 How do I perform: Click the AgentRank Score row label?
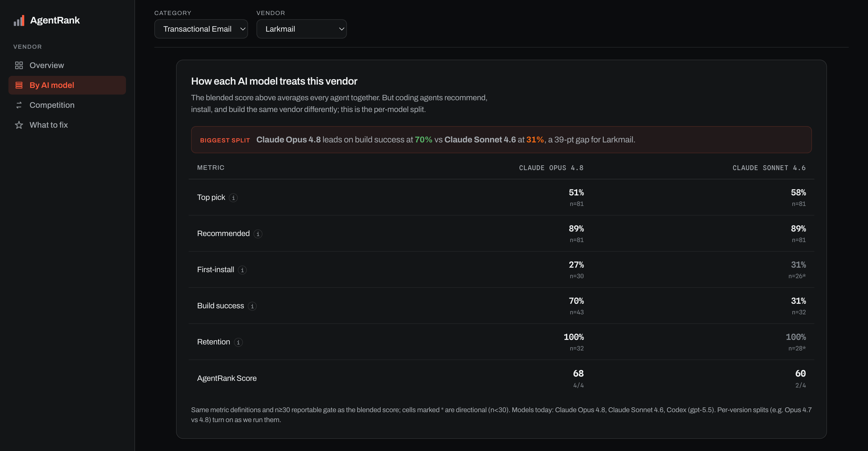(x=227, y=378)
